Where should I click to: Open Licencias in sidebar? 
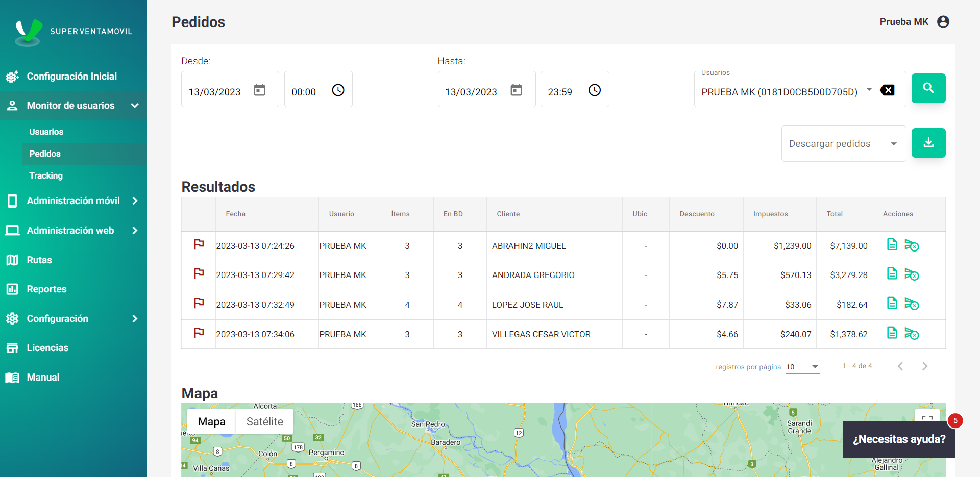[73, 348]
